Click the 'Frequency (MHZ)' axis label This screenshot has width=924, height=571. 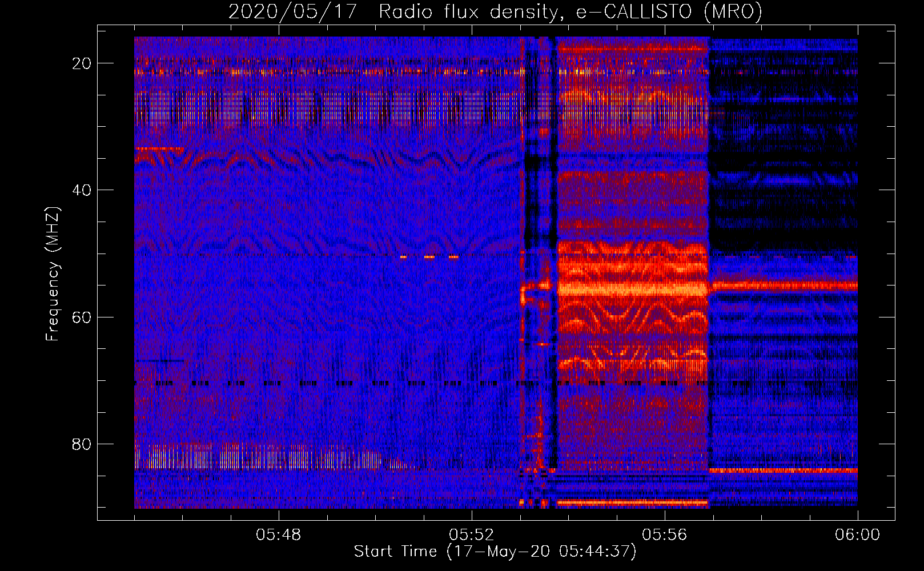(x=53, y=274)
